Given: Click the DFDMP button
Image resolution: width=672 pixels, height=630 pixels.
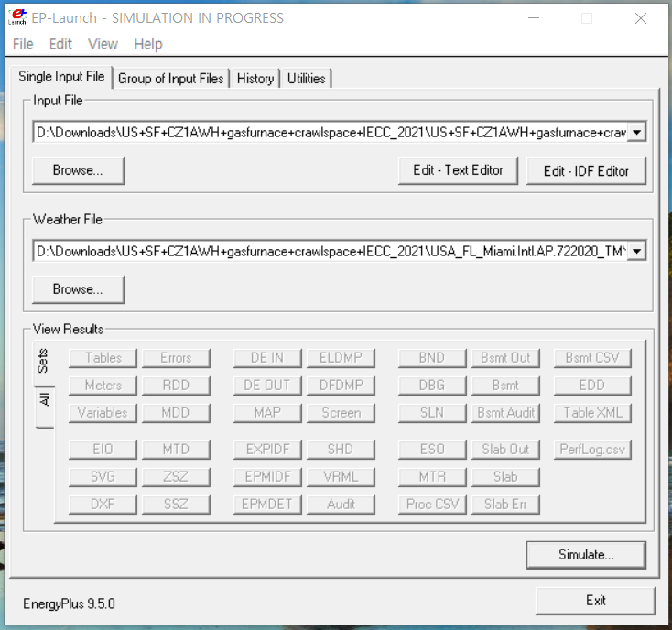Looking at the screenshot, I should 341,386.
